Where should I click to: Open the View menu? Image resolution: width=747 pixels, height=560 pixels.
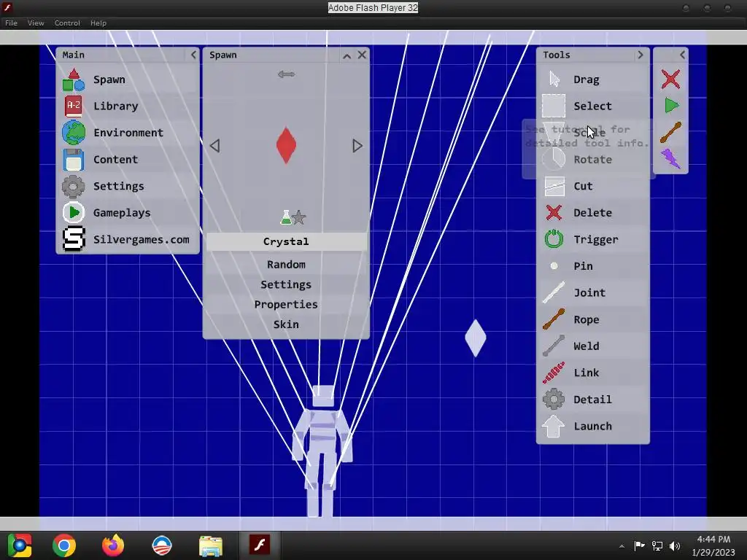coord(36,23)
